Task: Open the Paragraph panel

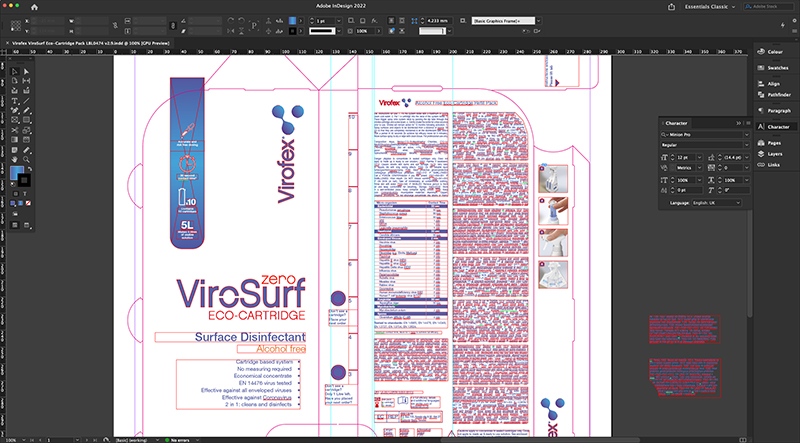Action: click(x=773, y=111)
